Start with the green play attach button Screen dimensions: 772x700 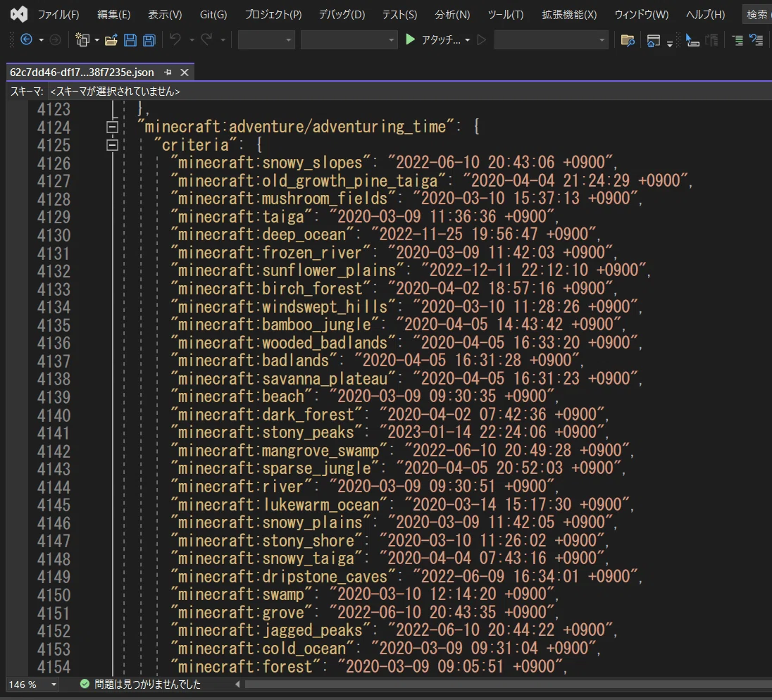point(410,39)
